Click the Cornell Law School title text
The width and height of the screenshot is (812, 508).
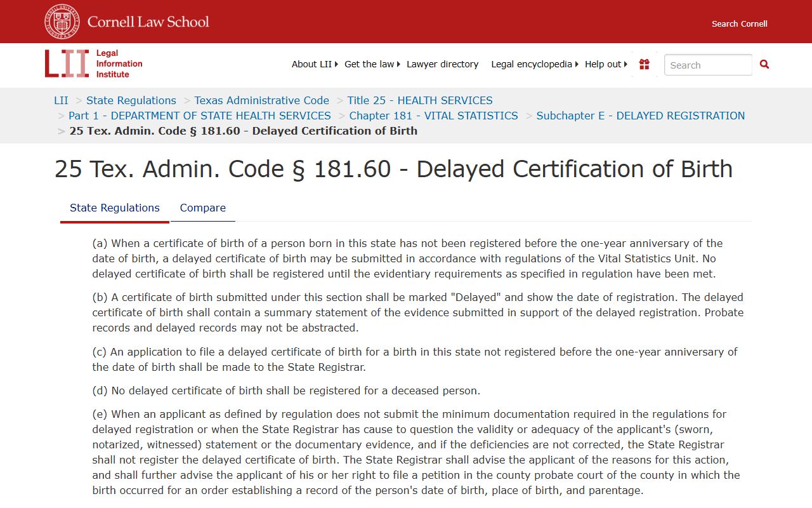pyautogui.click(x=148, y=22)
